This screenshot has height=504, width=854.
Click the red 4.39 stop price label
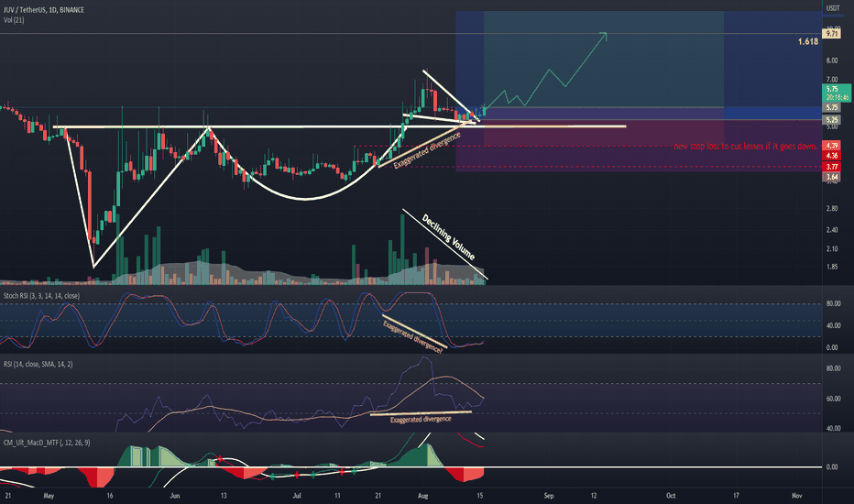[832, 146]
